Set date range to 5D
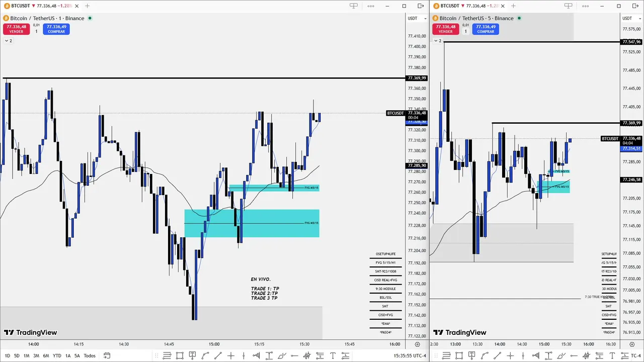644x362 pixels. click(x=17, y=355)
